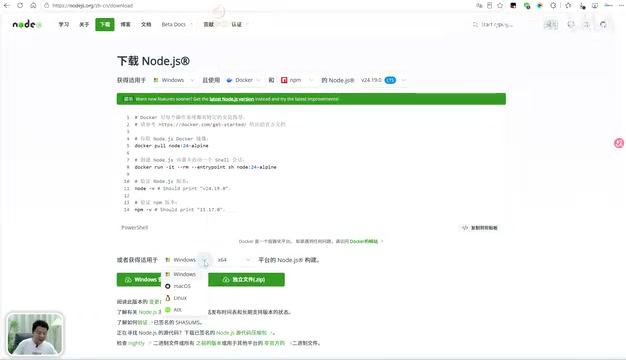Click the browser address bar URL
The image size is (626, 360).
pos(93,6)
